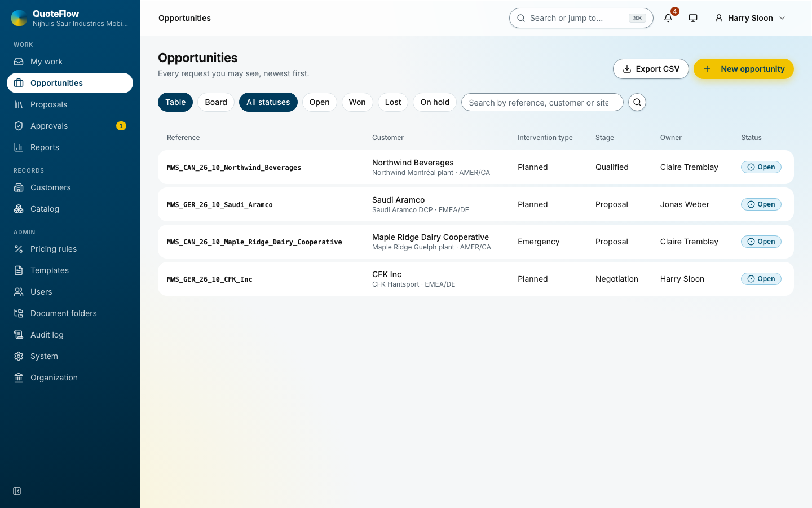Click the Pricing rules percent icon
The image size is (812, 508).
point(19,249)
